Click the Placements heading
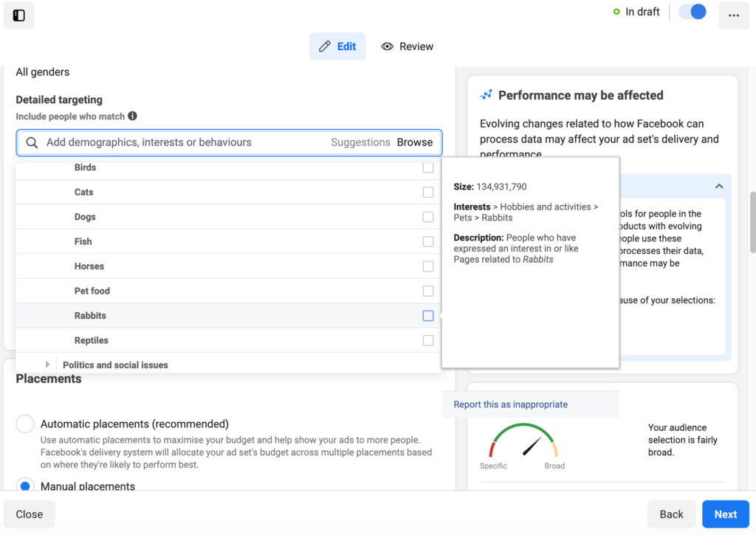 click(x=49, y=379)
